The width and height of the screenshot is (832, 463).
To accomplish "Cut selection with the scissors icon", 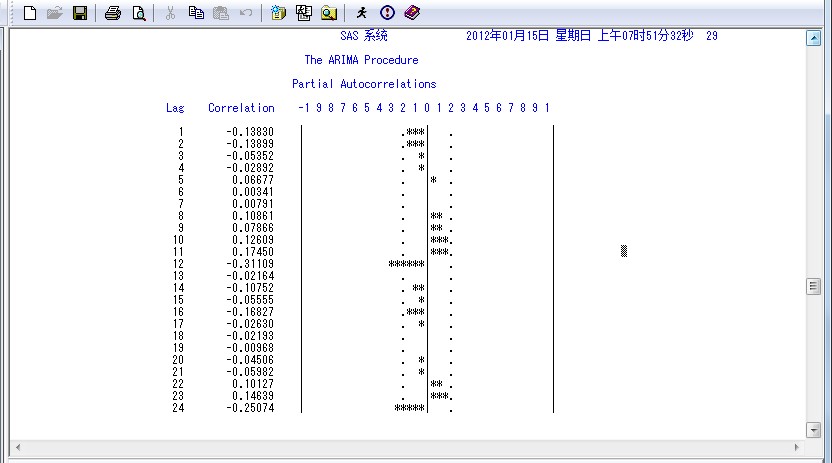I will pyautogui.click(x=170, y=13).
